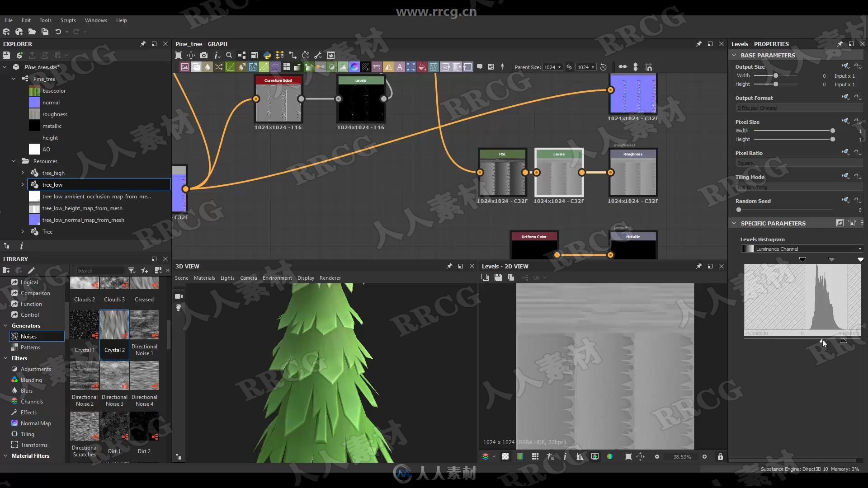Expand Specific Parameters section

734,223
